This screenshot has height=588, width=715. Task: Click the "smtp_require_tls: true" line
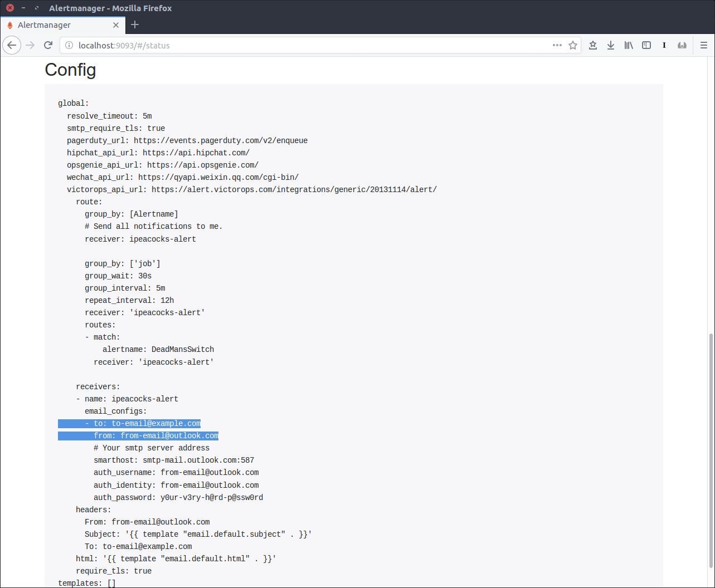[x=116, y=128]
